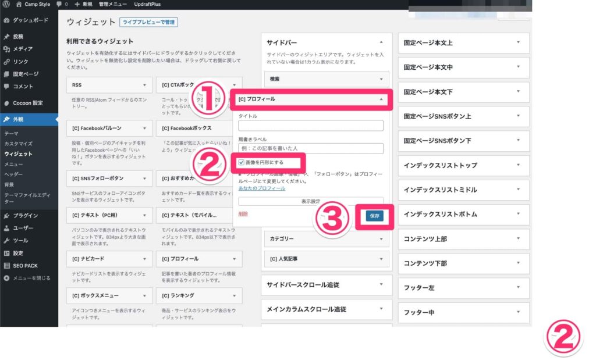Open UpdraftPlus in admin bar
Screen dimensions: 596x364
click(x=147, y=4)
